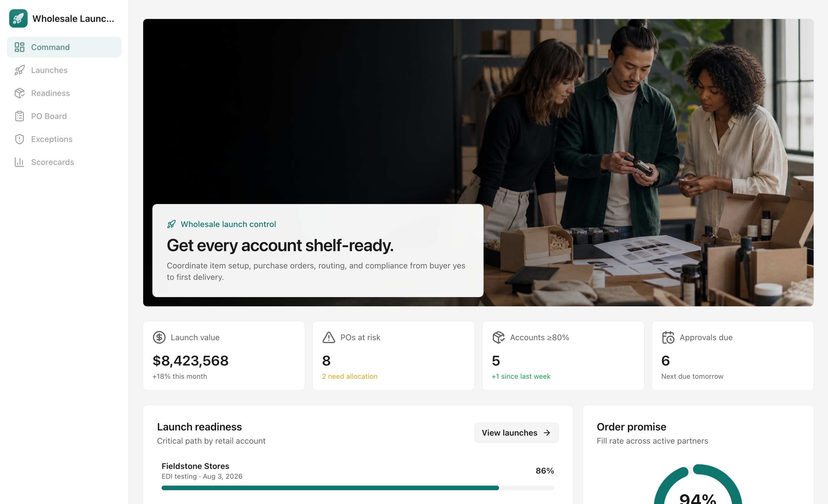Click the View launches button

[x=516, y=433]
